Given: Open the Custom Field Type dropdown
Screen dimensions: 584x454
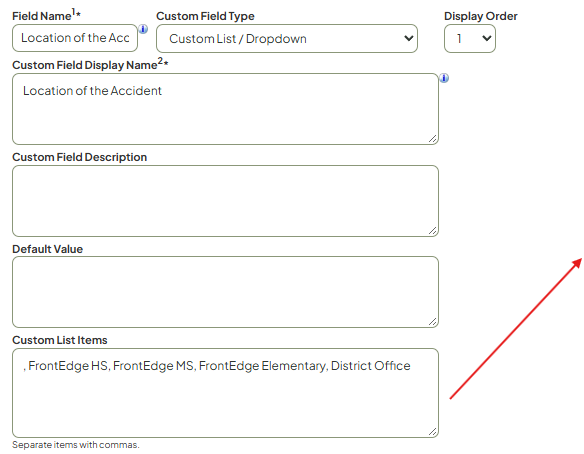Looking at the screenshot, I should tap(287, 38).
